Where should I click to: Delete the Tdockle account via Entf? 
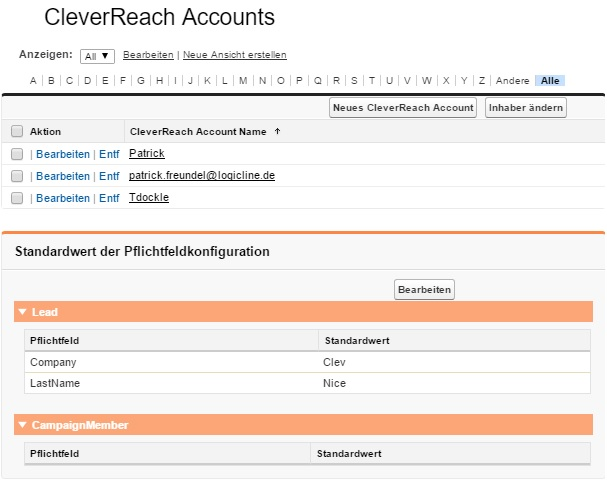click(109, 198)
